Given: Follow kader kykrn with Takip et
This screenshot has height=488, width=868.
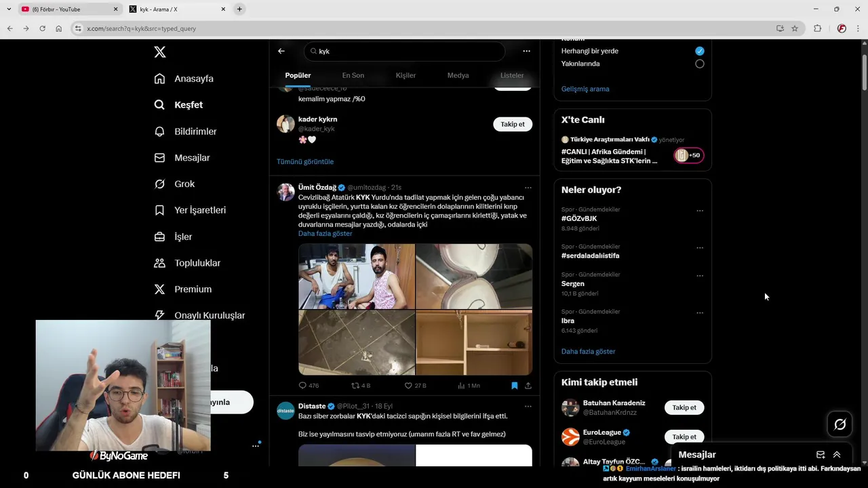Looking at the screenshot, I should [513, 124].
